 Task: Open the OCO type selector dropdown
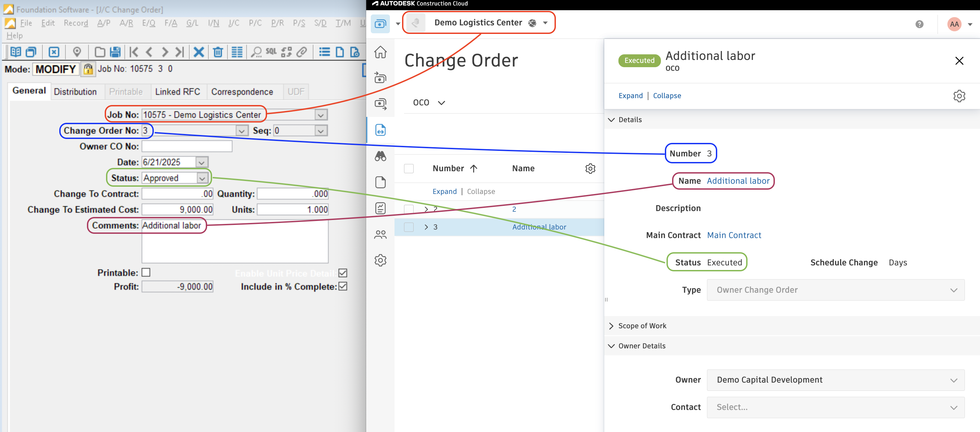click(429, 103)
